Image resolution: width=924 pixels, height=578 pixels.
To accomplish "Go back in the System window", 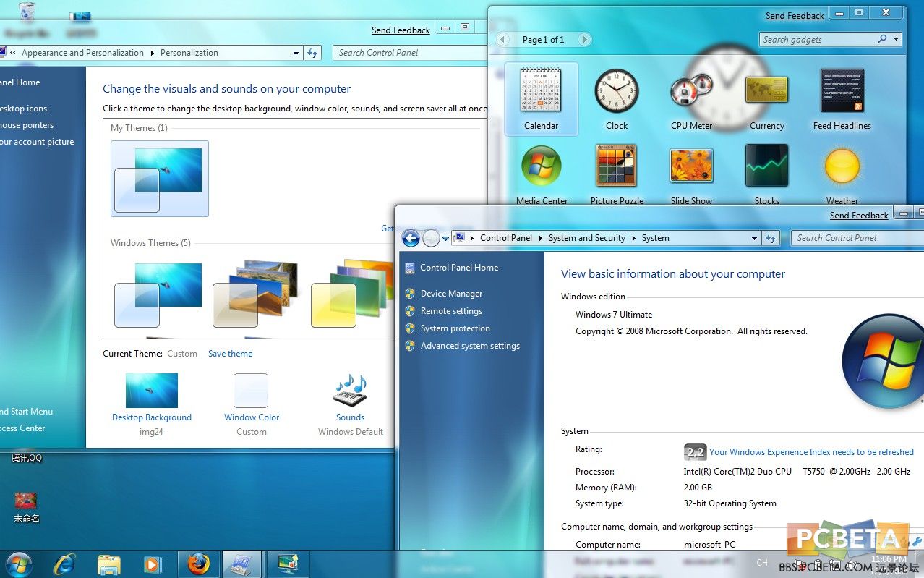I will [411, 238].
